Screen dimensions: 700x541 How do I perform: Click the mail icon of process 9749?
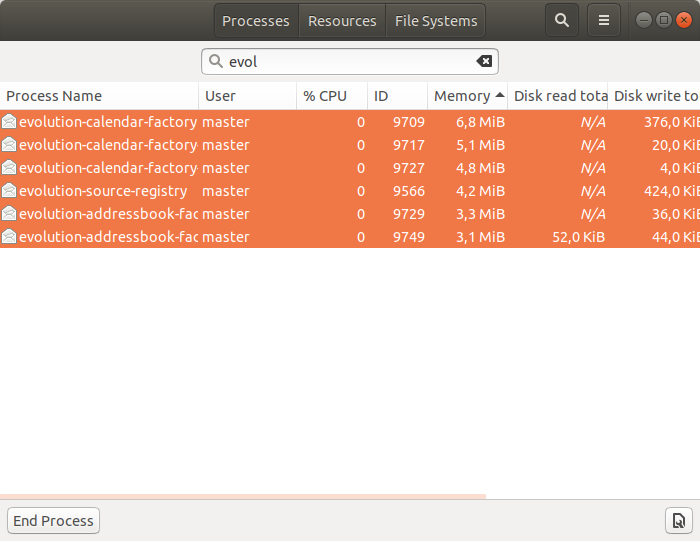[x=9, y=237]
